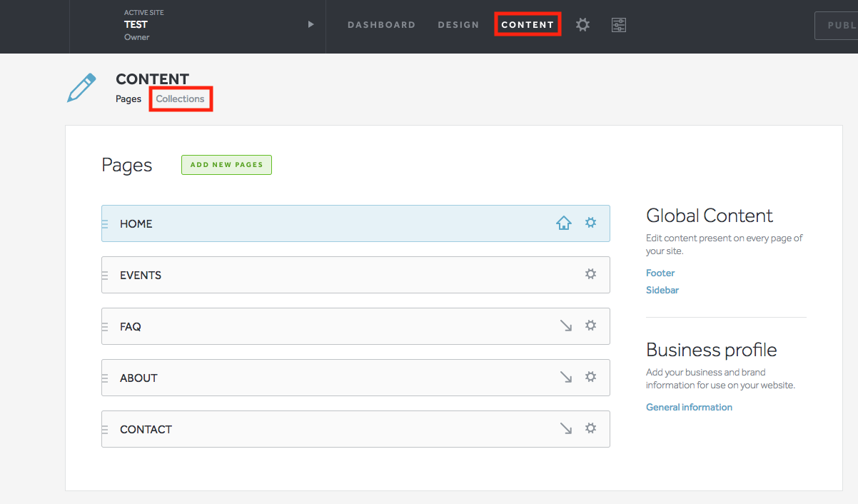
Task: Grab the drag handle of EVENTS row
Action: (105, 276)
